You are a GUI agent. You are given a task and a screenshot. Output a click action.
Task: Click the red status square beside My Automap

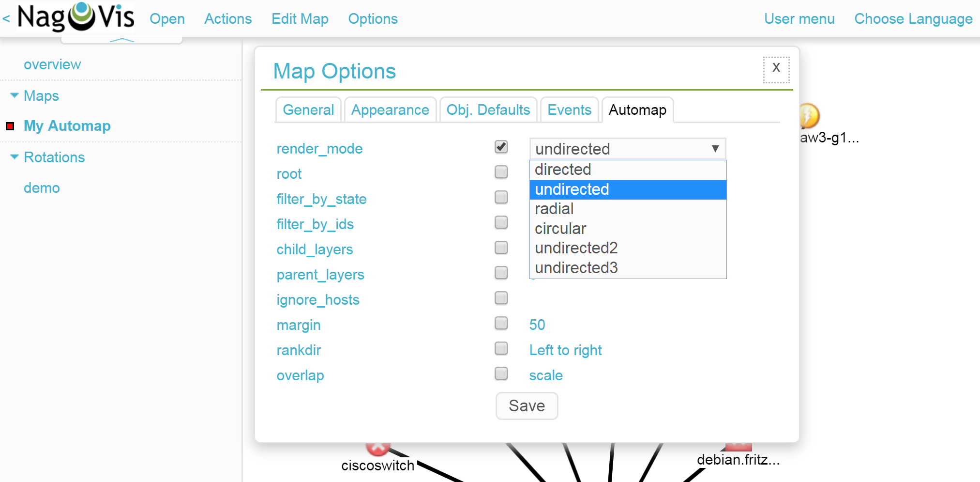coord(10,126)
